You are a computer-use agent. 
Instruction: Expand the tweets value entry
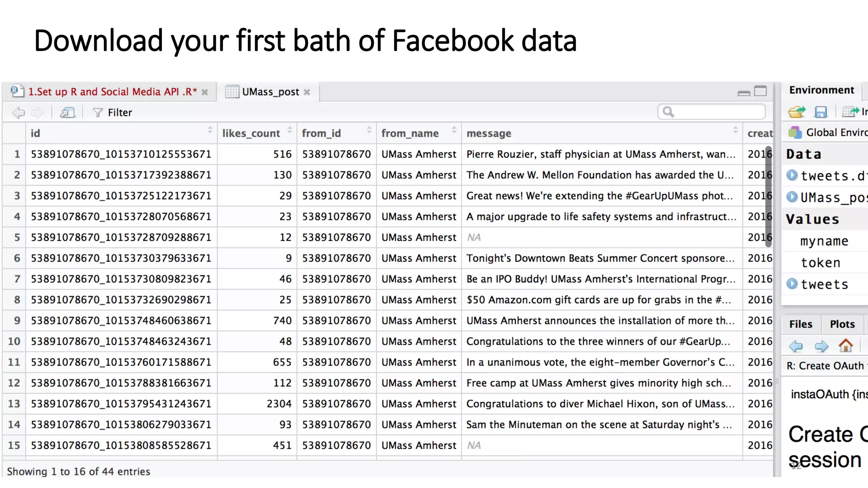792,283
